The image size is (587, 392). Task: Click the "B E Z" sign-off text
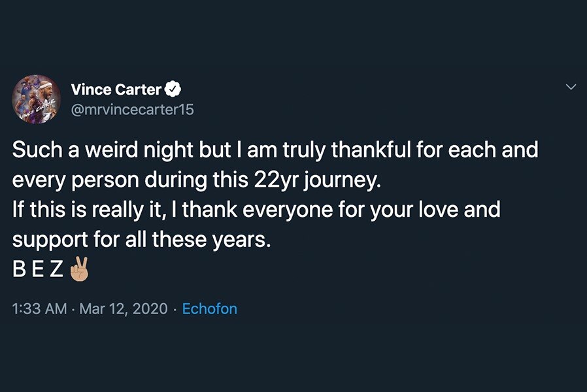[37, 270]
